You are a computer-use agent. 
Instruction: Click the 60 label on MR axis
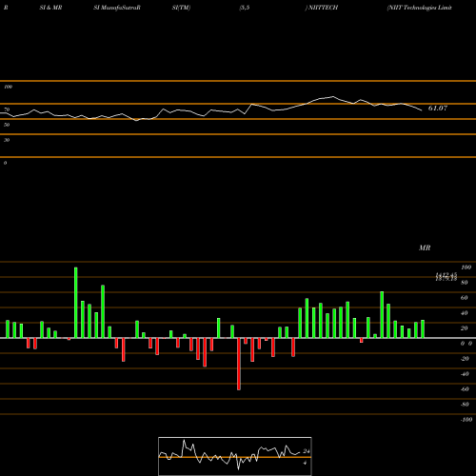click(x=465, y=298)
